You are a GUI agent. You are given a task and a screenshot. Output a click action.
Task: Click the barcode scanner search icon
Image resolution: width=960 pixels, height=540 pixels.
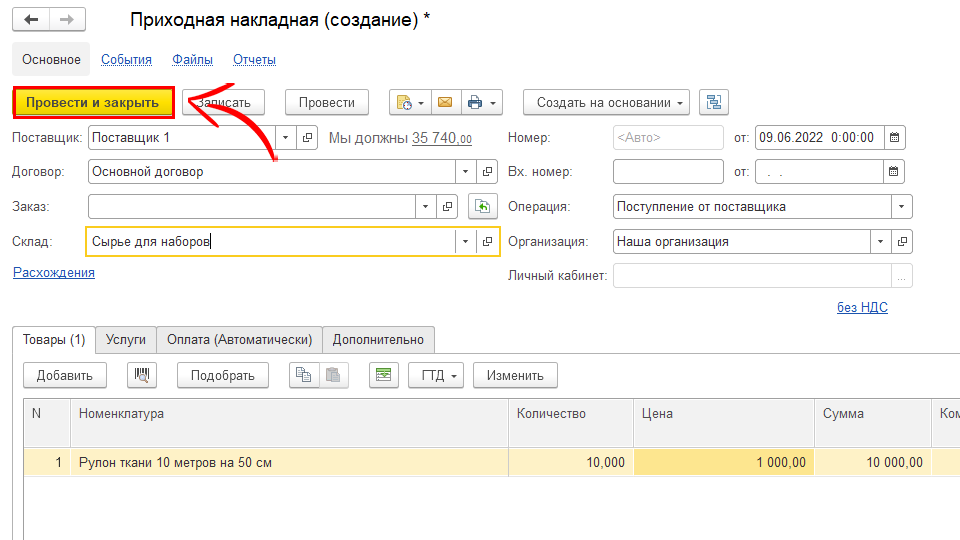[142, 375]
